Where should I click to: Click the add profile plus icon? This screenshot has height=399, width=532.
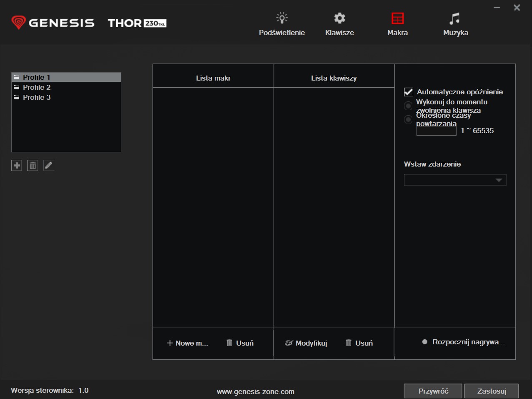(x=16, y=166)
